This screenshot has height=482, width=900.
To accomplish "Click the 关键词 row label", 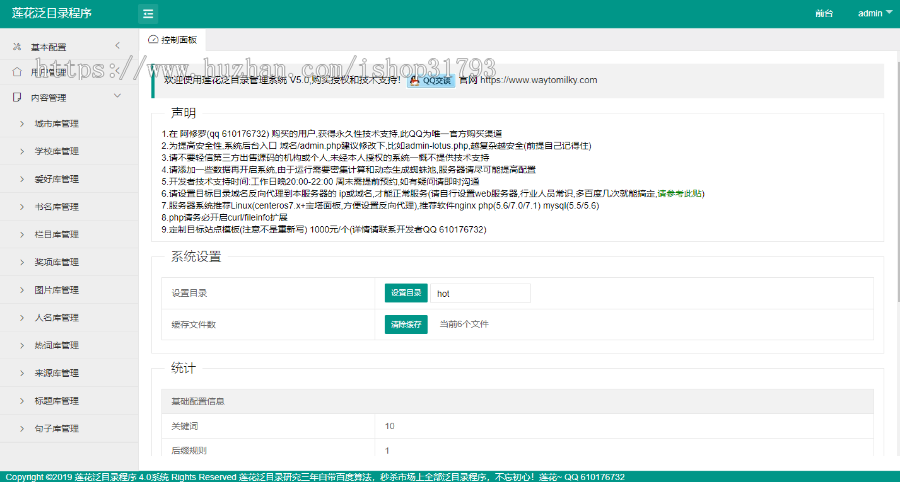I will tap(185, 426).
